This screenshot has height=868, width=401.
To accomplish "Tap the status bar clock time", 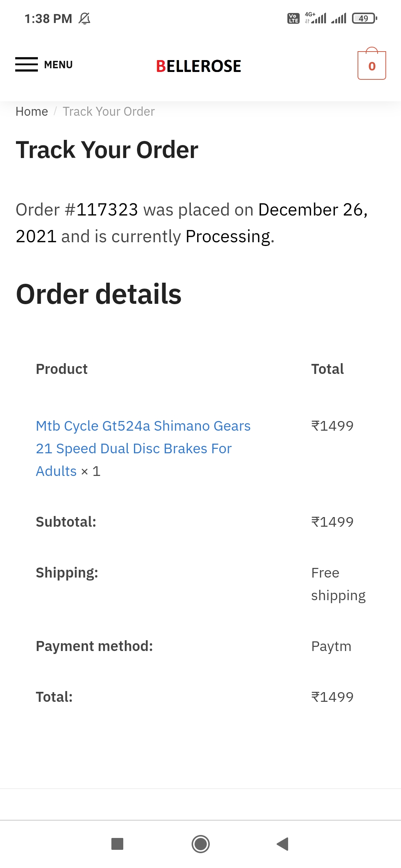I will pyautogui.click(x=48, y=19).
